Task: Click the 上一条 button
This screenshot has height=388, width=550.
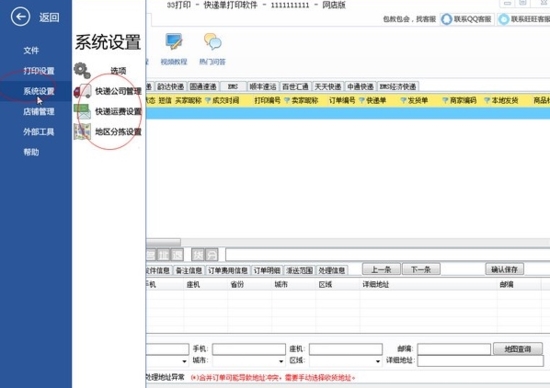Action: click(x=381, y=269)
